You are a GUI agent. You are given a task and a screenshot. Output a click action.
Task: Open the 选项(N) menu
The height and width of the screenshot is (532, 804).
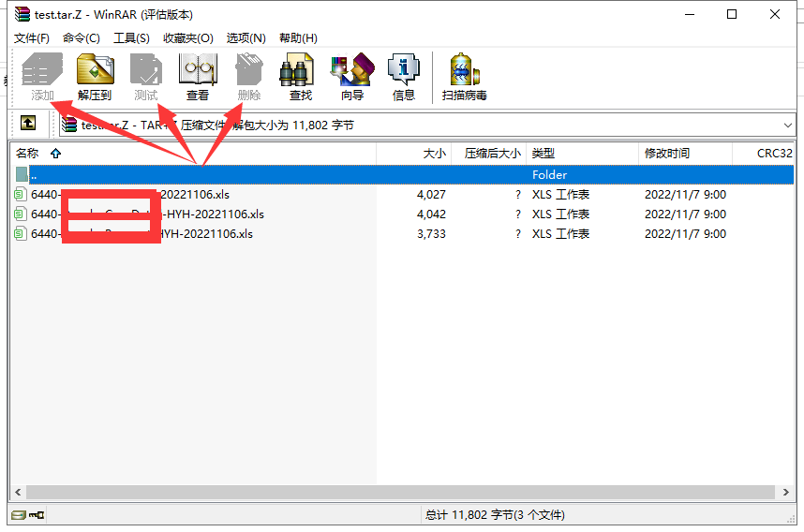[x=246, y=37]
